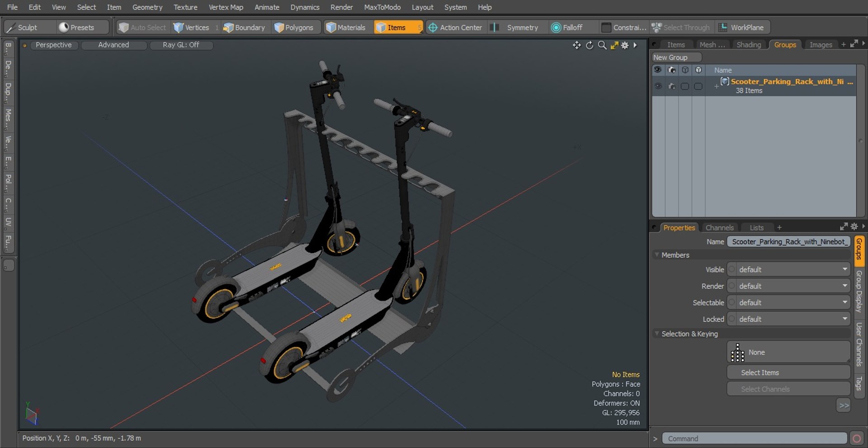Open the Action Center options
This screenshot has height=448, width=868.
coord(456,27)
